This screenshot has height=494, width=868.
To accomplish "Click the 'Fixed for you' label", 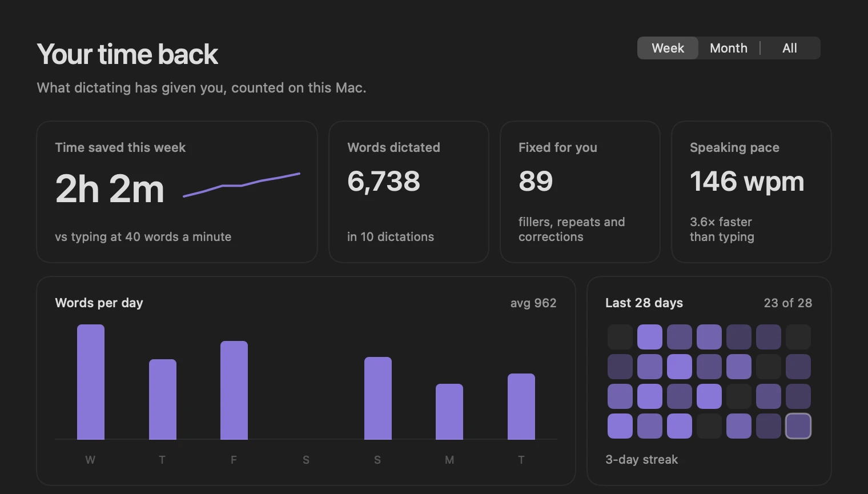I will pyautogui.click(x=558, y=147).
